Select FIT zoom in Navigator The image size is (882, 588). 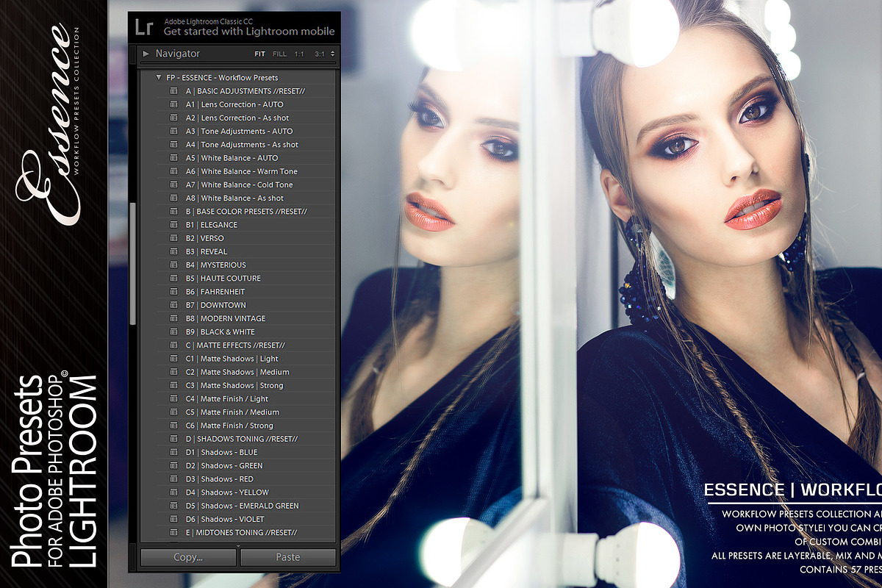click(259, 54)
